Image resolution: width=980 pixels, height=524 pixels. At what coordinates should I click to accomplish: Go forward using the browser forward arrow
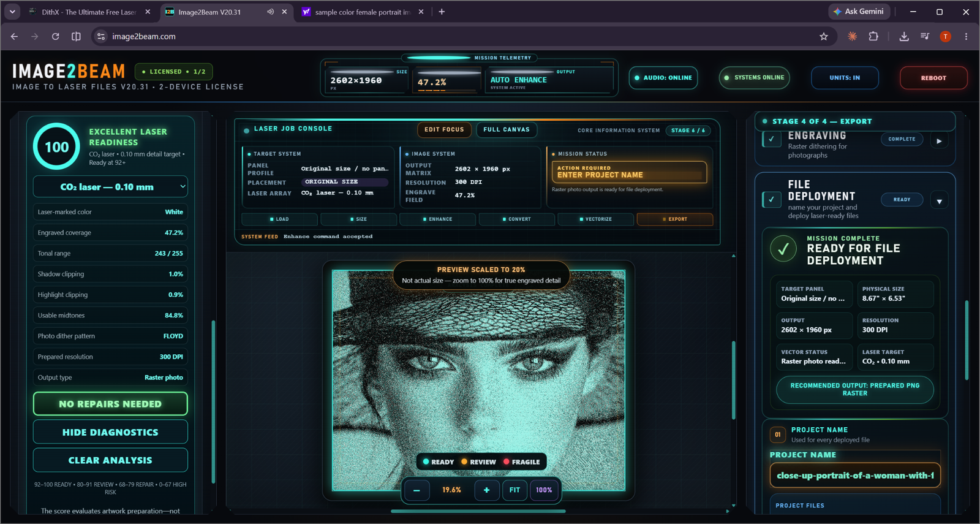pos(35,37)
